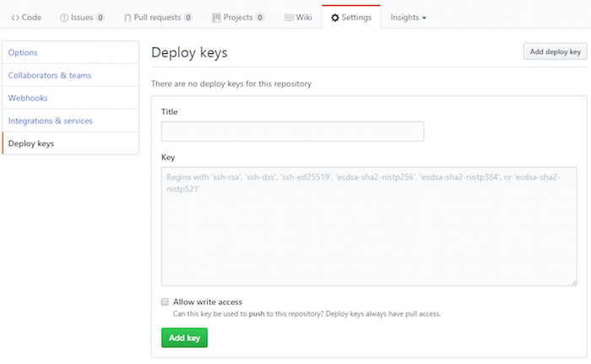Click the Pull requests branch icon
This screenshot has height=364, width=591.
(127, 17)
